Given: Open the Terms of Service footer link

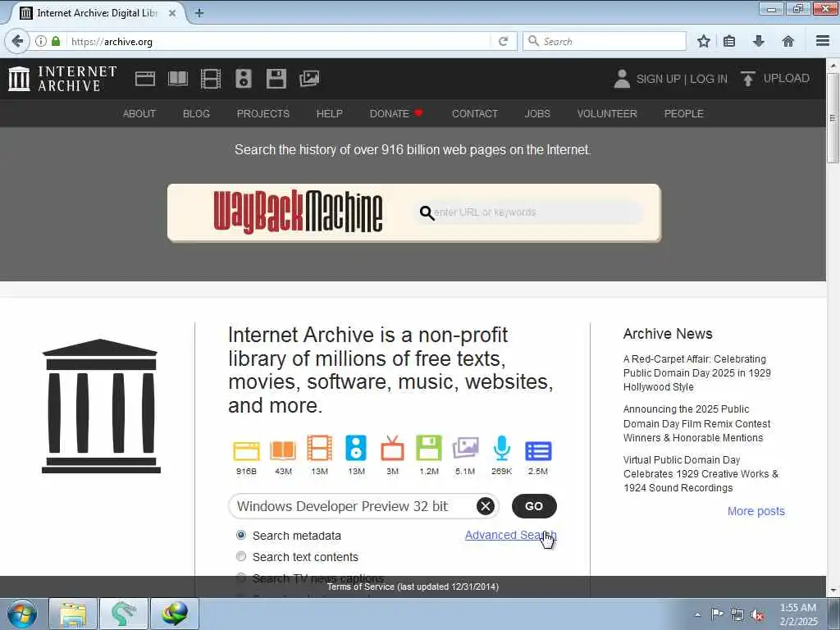Looking at the screenshot, I should [x=413, y=587].
